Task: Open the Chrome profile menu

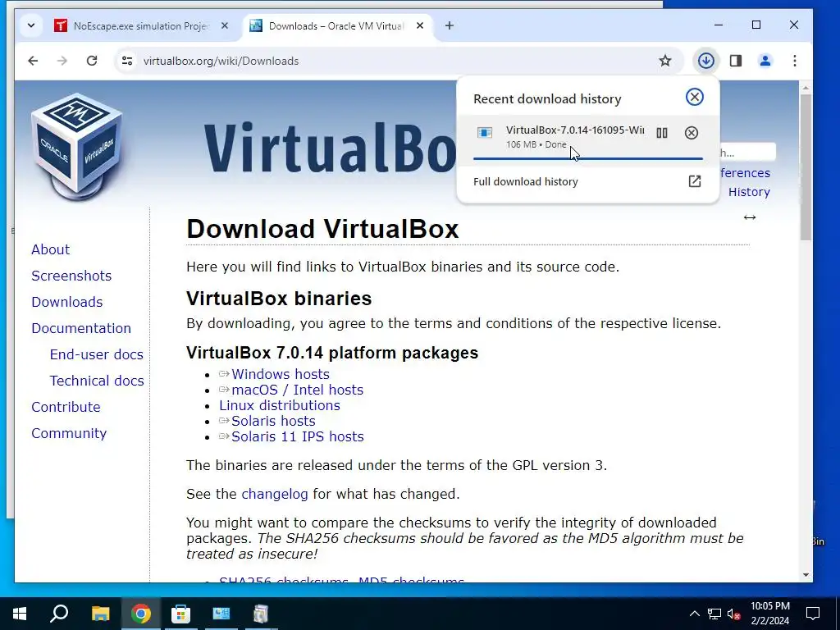Action: tap(765, 61)
